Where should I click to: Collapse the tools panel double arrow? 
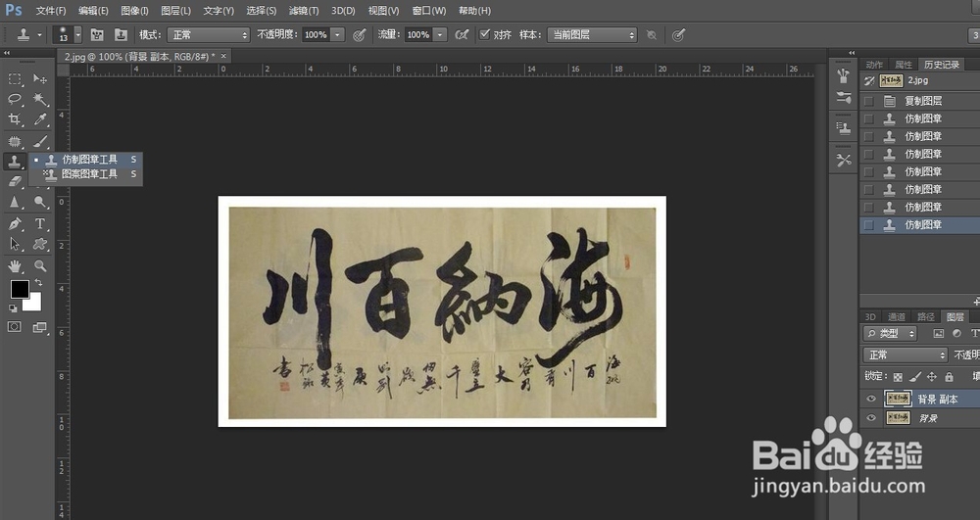tap(7, 53)
